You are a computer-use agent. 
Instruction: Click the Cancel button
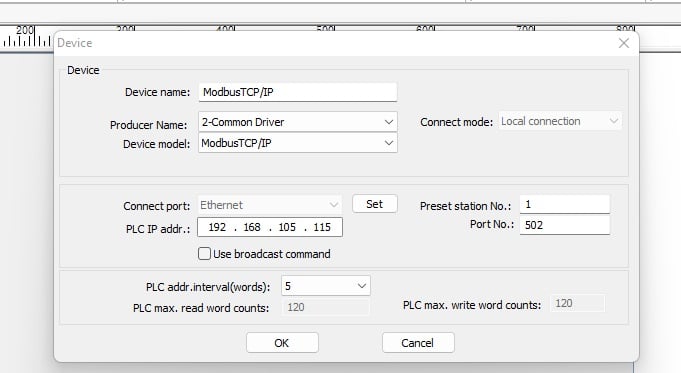418,343
